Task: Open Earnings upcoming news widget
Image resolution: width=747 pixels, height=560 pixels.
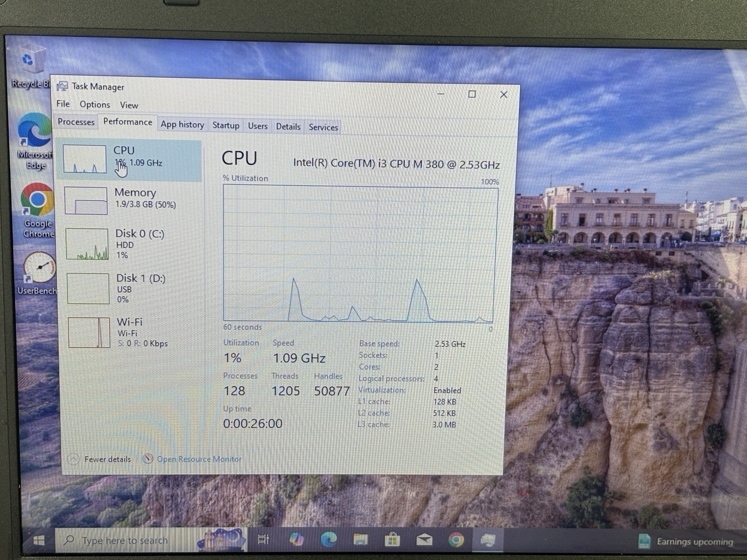Action: (686, 541)
